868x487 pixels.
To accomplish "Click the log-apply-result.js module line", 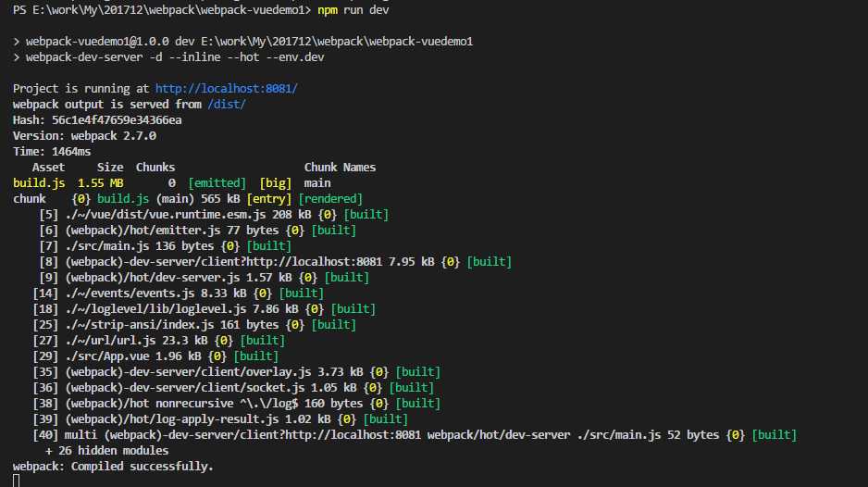I will pyautogui.click(x=220, y=418).
